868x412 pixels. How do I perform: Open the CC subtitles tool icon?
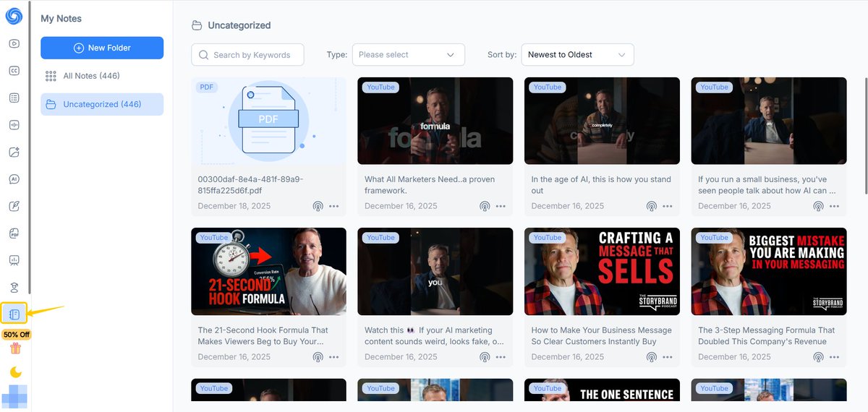point(14,71)
